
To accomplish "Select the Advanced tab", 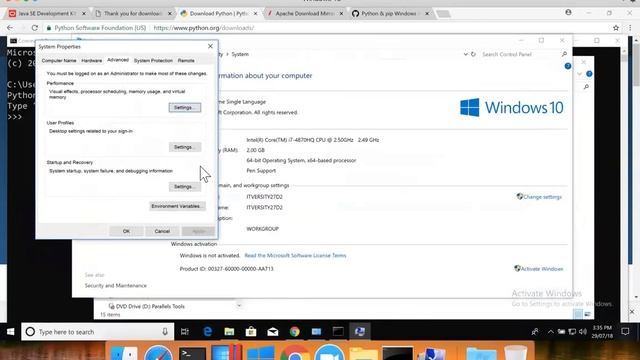I will [x=118, y=60].
